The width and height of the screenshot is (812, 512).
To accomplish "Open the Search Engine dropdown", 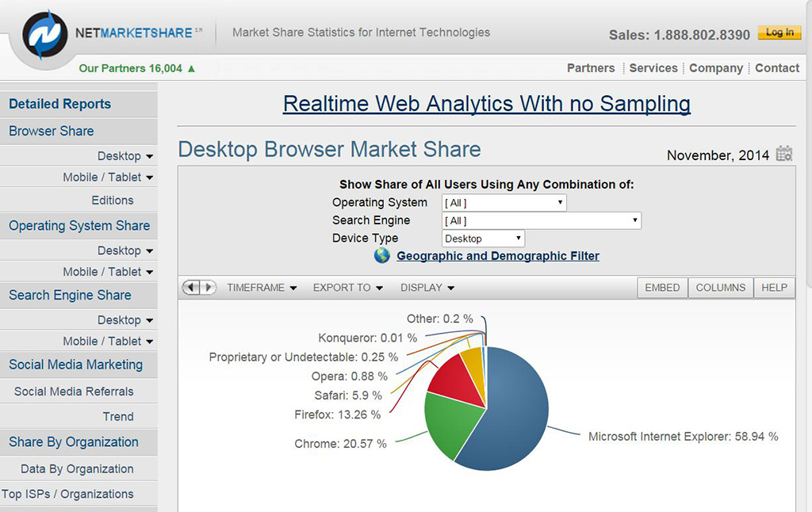I will click(x=542, y=220).
